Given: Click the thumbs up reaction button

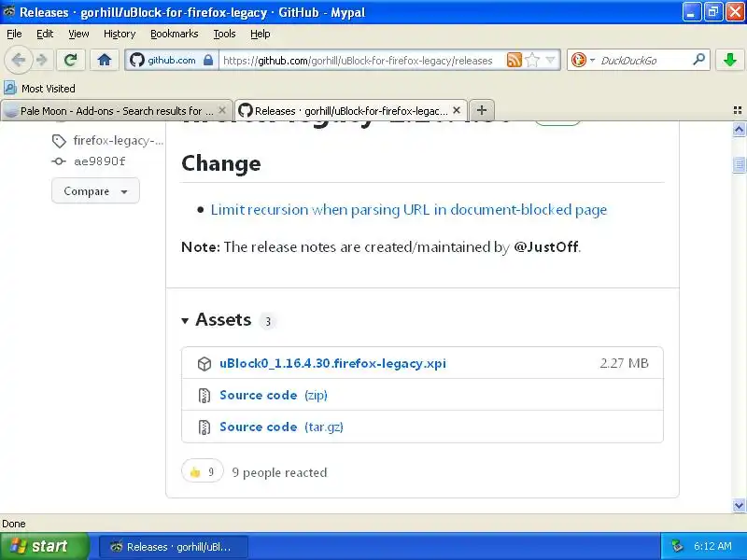Looking at the screenshot, I should click(x=203, y=471).
